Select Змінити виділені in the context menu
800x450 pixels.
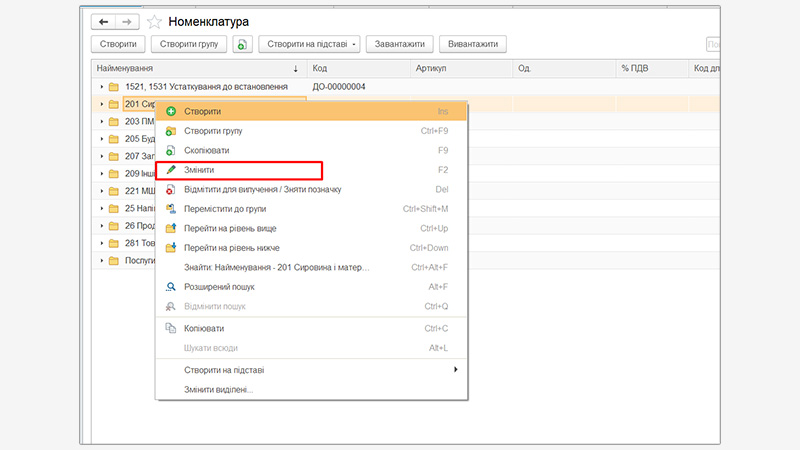(x=218, y=389)
